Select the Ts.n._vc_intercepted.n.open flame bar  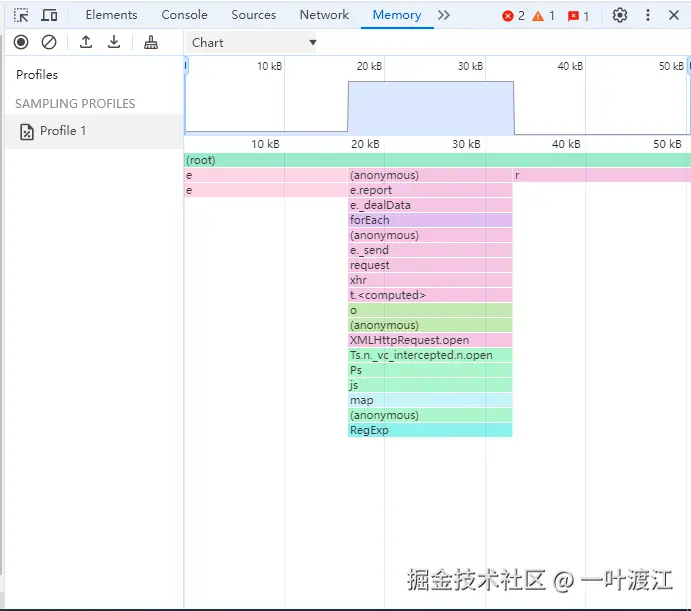430,355
